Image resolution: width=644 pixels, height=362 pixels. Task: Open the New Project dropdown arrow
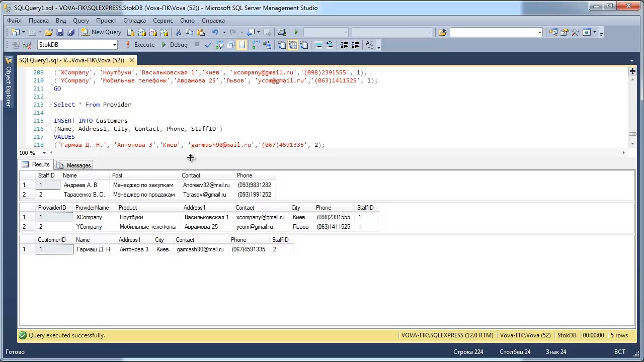tap(23, 32)
